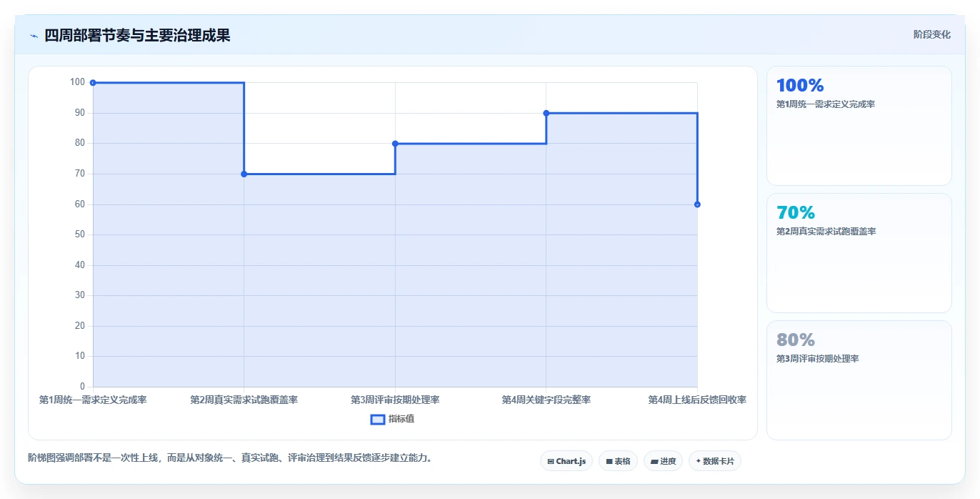The width and height of the screenshot is (980, 499).
Task: Click the 第1周统一需求定义完成率 card caption
Action: [x=826, y=104]
